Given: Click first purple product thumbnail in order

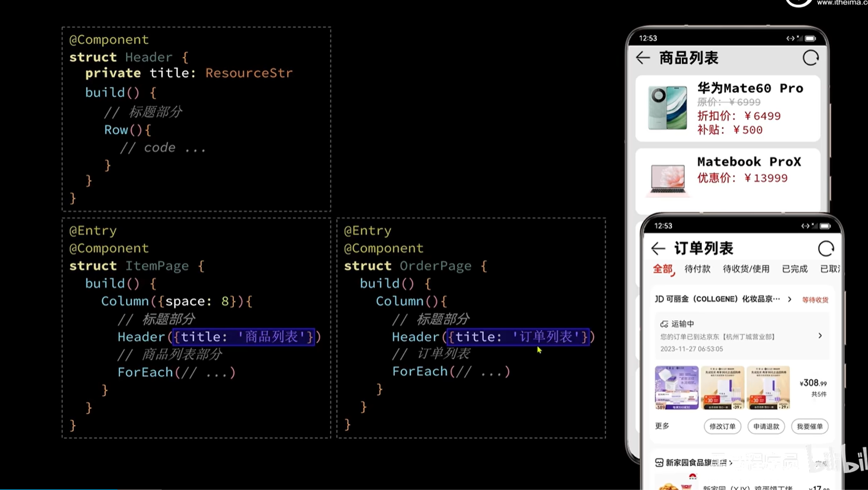Looking at the screenshot, I should click(x=676, y=387).
